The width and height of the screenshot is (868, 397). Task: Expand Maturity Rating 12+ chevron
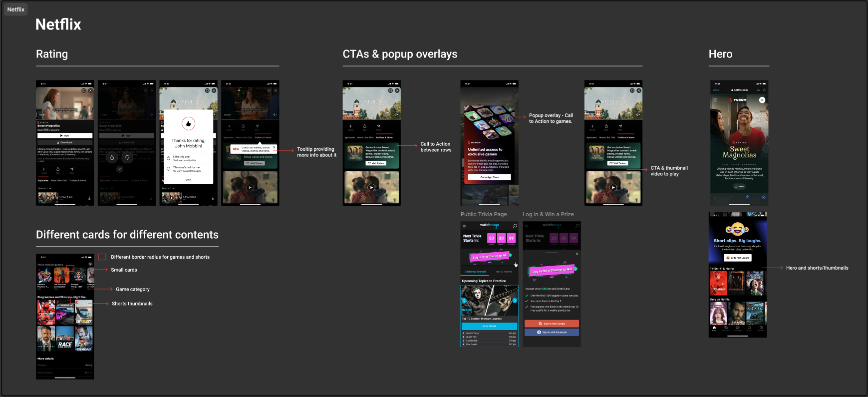click(91, 373)
